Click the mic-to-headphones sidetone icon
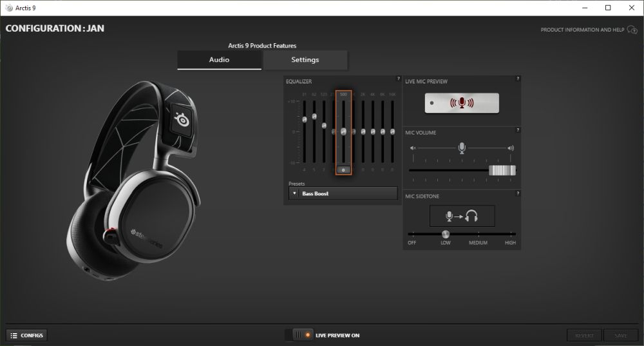 [462, 216]
